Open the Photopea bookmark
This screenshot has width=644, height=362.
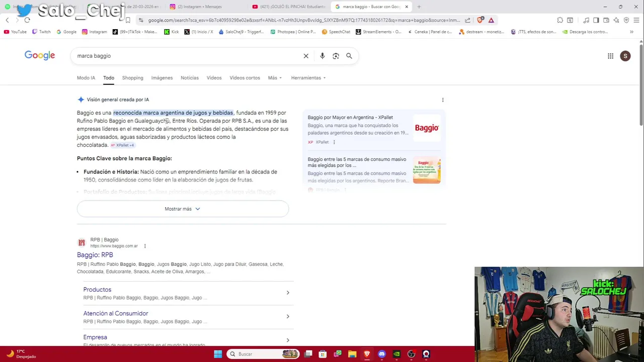[293, 32]
